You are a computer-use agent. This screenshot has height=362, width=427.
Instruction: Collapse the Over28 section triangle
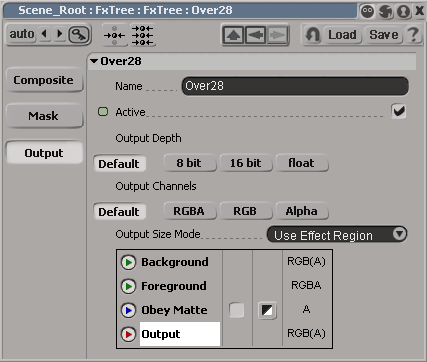94,61
